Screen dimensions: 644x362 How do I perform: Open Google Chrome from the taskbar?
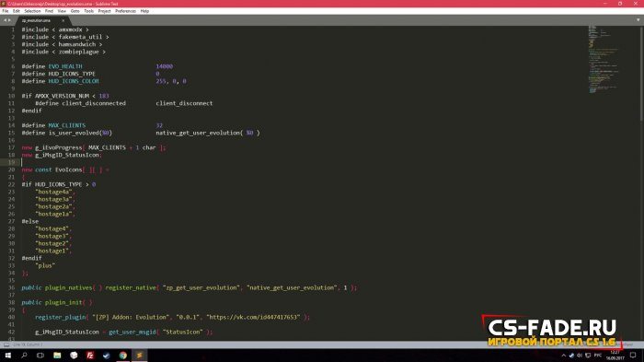(122, 356)
